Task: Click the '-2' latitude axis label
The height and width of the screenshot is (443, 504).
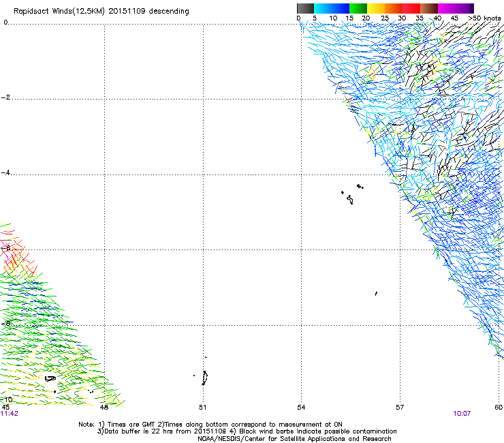Action: 5,97
